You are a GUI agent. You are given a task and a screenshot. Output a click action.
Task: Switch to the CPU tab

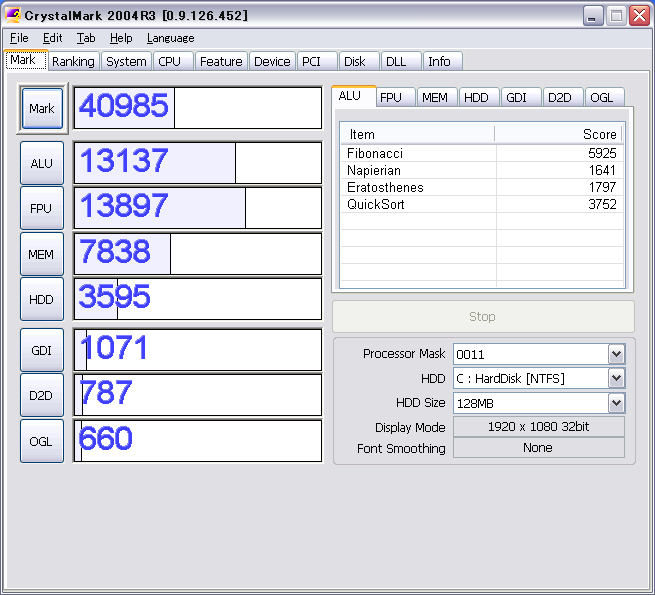pos(173,61)
